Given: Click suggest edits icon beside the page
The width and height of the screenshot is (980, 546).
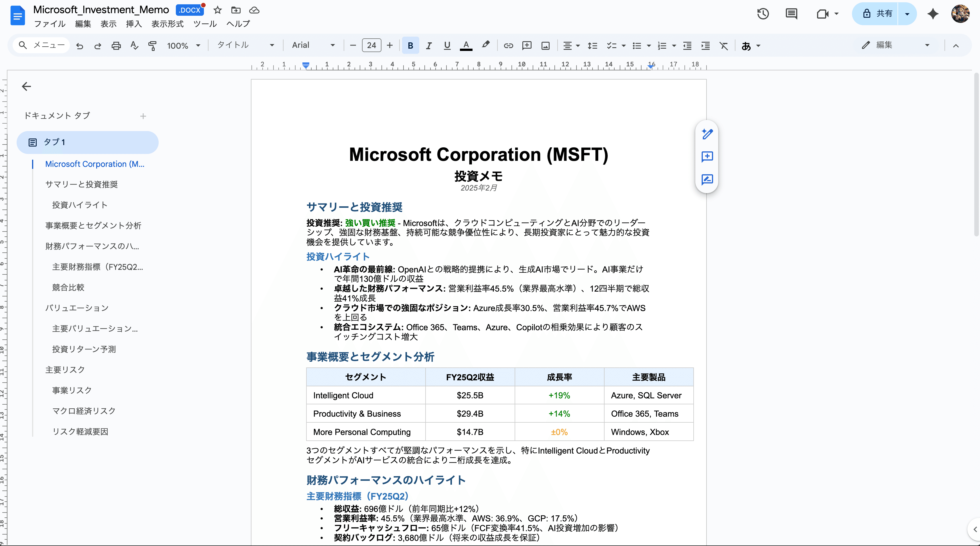Looking at the screenshot, I should (x=707, y=179).
